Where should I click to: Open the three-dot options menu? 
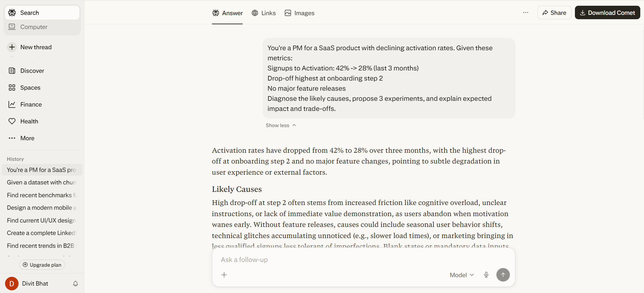(x=525, y=12)
